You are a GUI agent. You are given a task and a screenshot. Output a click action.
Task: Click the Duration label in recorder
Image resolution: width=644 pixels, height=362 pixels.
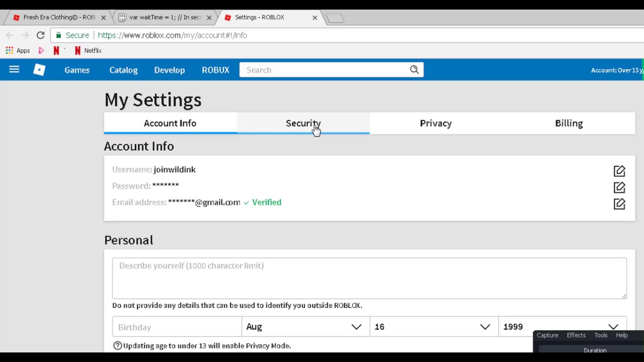pos(595,350)
